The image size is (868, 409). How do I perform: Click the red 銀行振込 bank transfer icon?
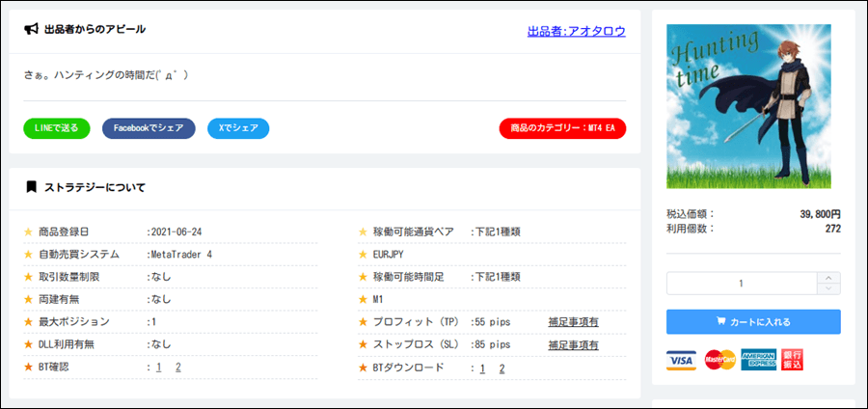(792, 360)
